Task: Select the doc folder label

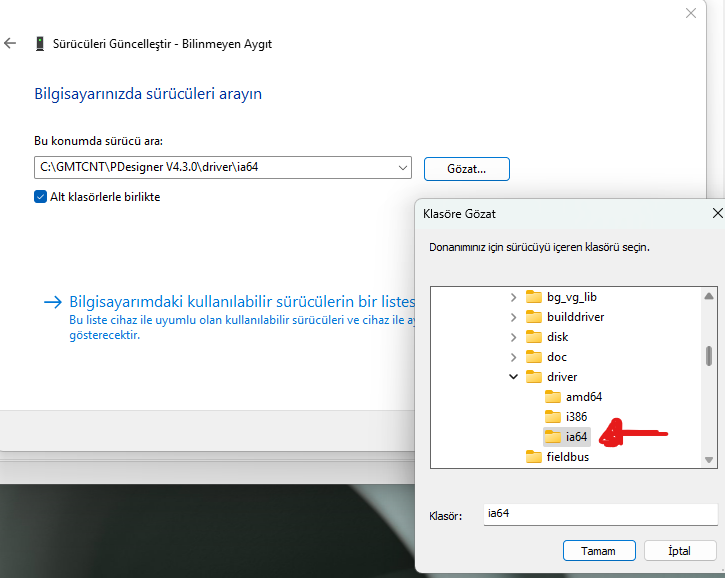Action: (x=557, y=357)
